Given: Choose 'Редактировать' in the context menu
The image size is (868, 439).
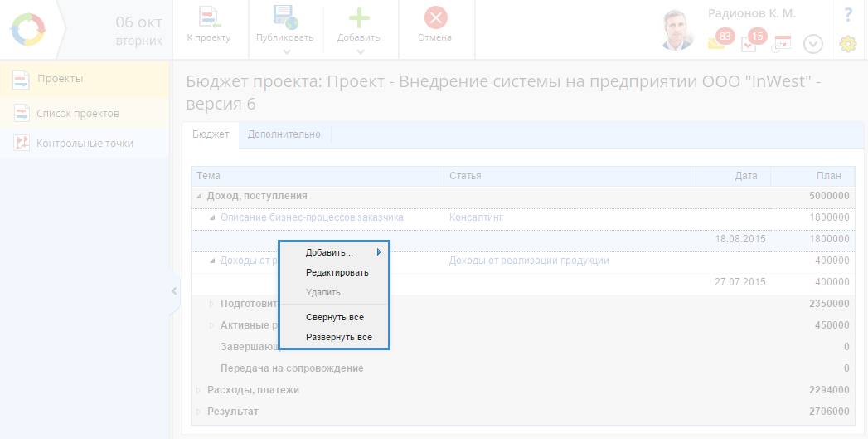Looking at the screenshot, I should pyautogui.click(x=337, y=272).
